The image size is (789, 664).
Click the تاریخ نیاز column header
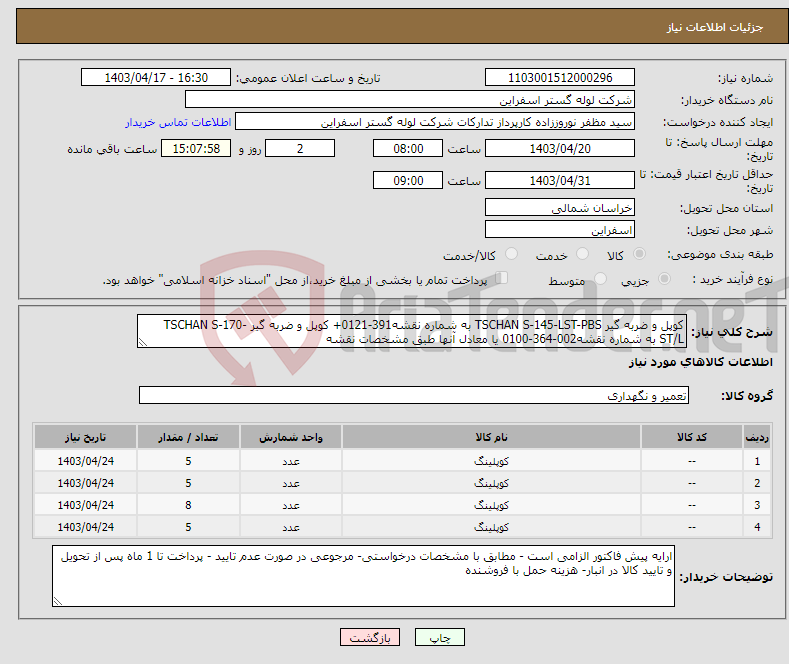(86, 437)
